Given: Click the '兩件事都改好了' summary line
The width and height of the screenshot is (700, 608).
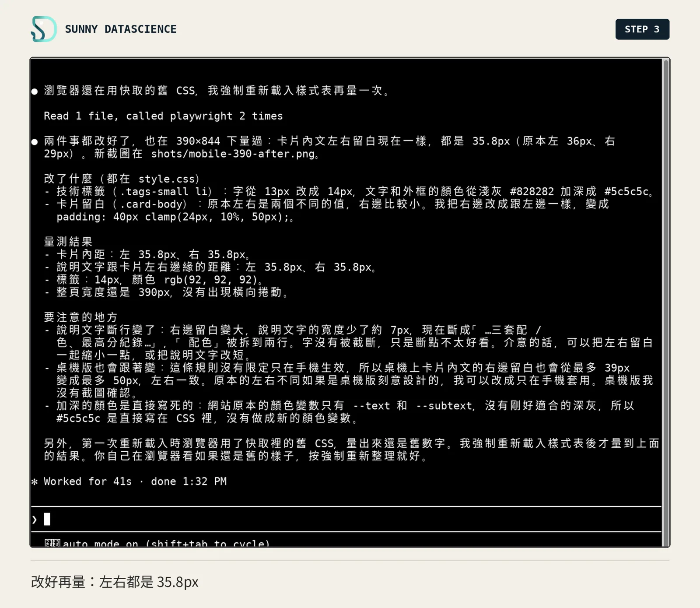Looking at the screenshot, I should (x=324, y=148).
